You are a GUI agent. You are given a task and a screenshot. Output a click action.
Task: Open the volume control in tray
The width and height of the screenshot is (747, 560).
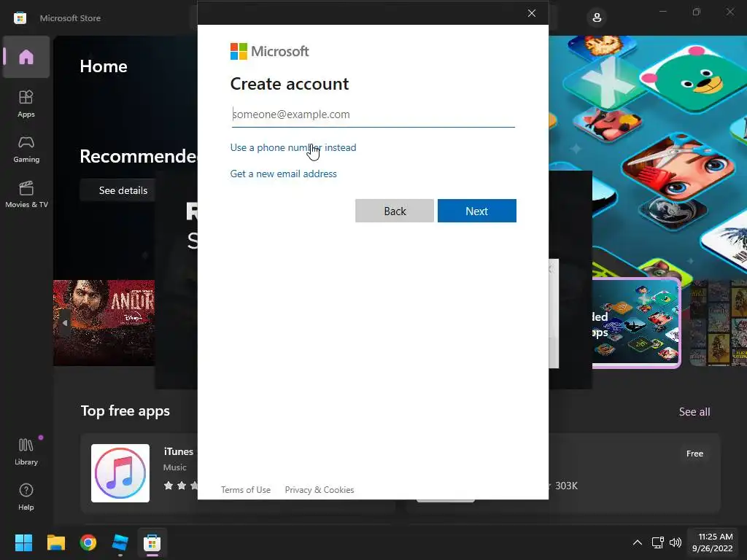[675, 542]
